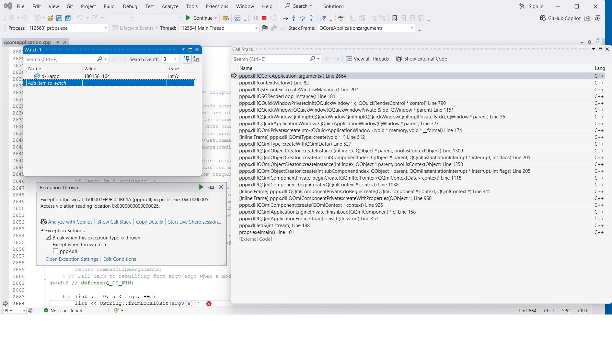
Task: Open the Watch 1 window options dropdown
Action: pos(183,50)
